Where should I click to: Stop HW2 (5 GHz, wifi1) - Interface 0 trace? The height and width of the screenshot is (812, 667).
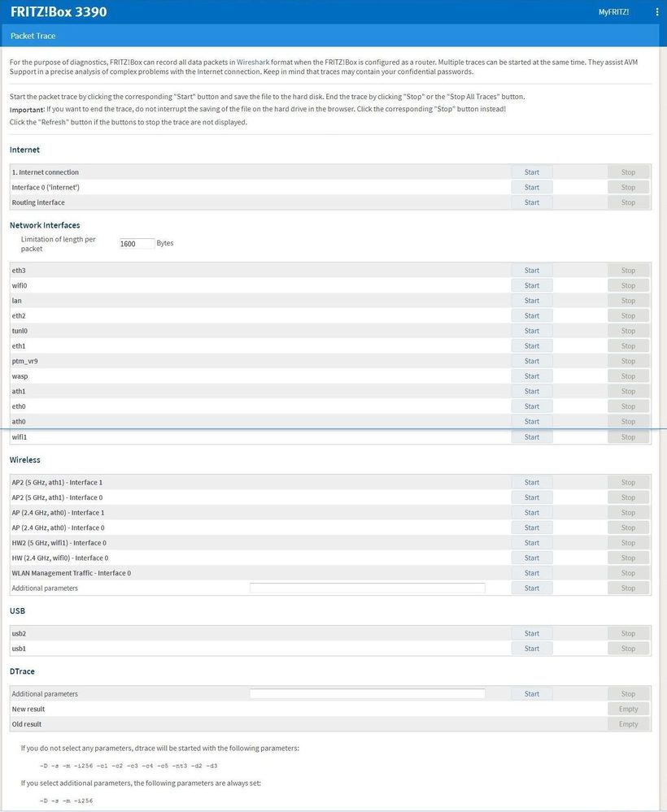pyautogui.click(x=628, y=543)
